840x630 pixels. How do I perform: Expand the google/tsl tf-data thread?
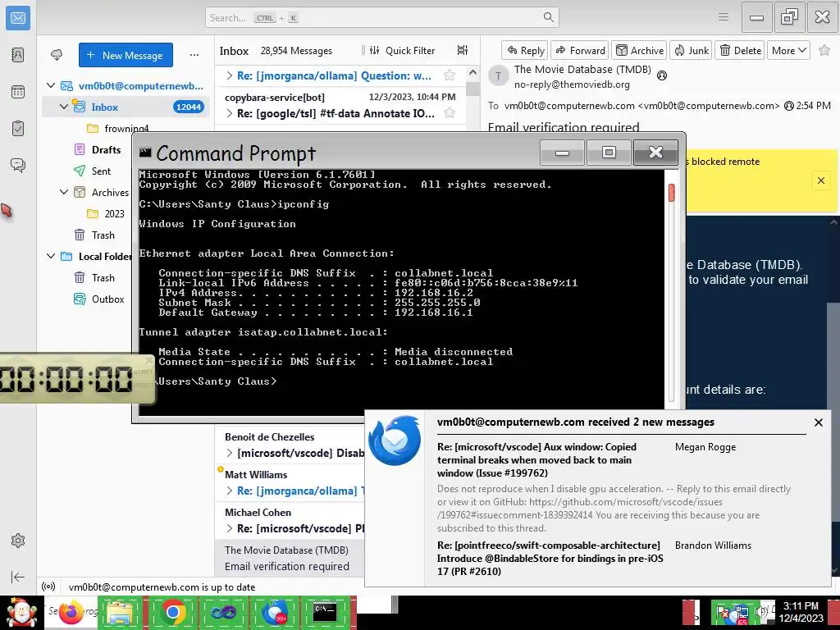coord(230,113)
